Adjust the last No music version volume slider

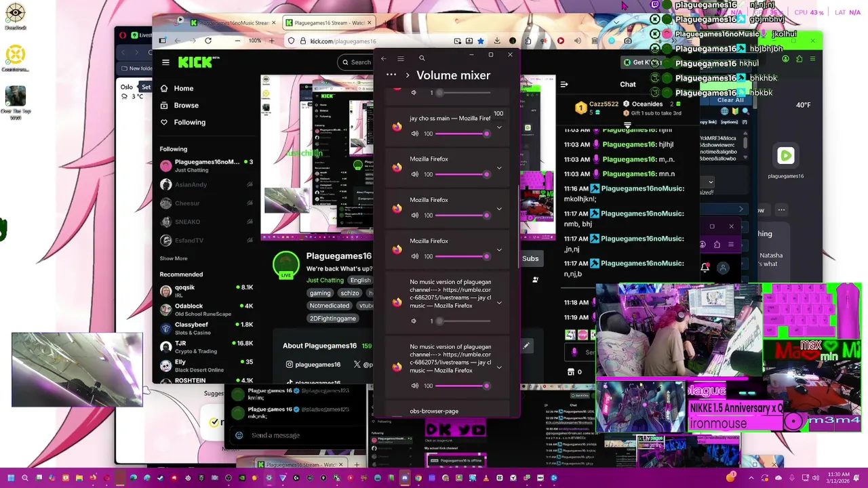462,386
